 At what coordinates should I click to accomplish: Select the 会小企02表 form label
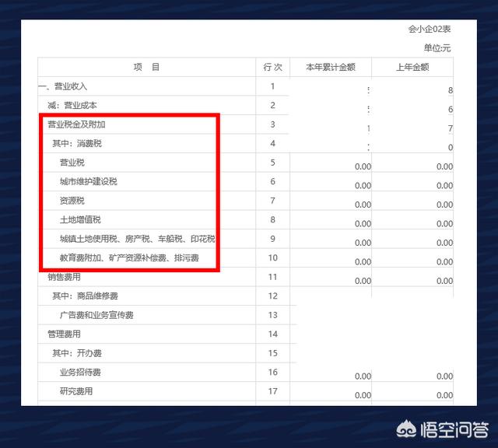[x=430, y=30]
